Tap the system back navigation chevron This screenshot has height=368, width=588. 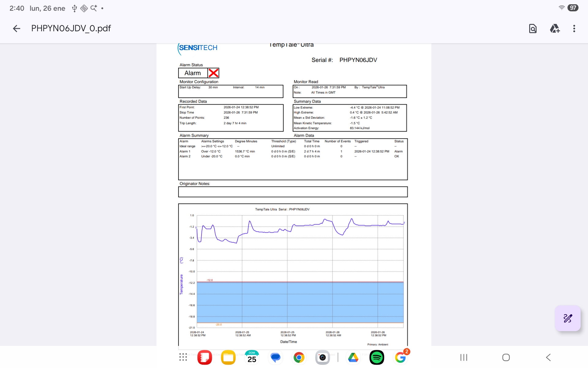(548, 357)
